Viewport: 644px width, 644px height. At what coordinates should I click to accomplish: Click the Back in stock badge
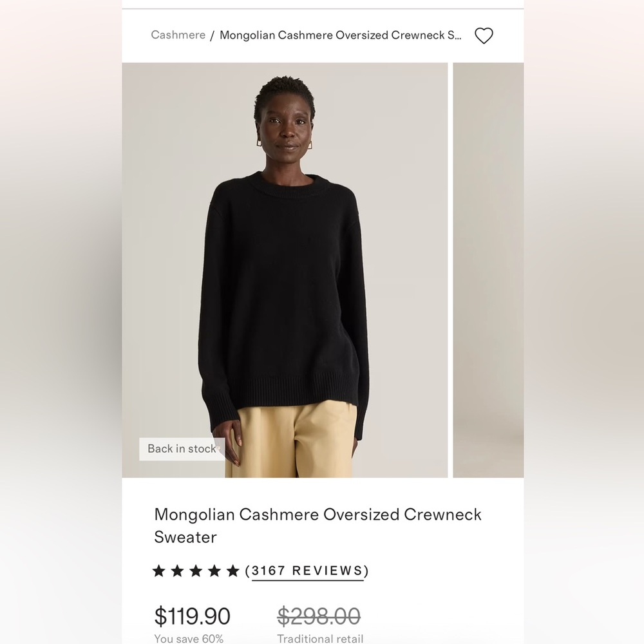click(x=181, y=449)
